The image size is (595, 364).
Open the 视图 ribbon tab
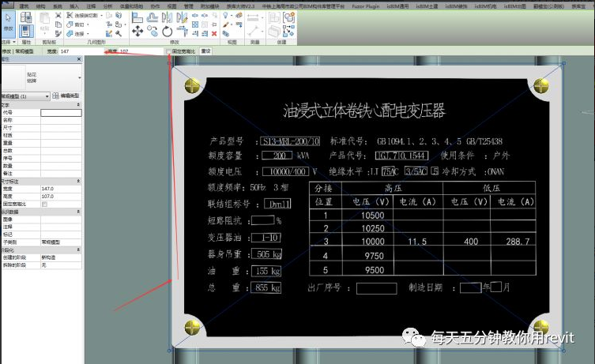172,6
